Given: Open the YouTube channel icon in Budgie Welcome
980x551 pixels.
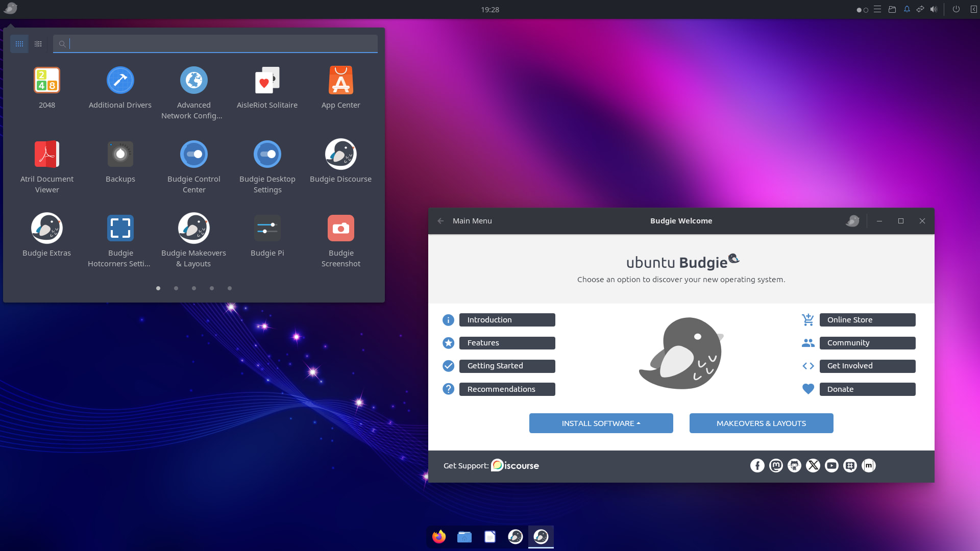Looking at the screenshot, I should [x=831, y=465].
